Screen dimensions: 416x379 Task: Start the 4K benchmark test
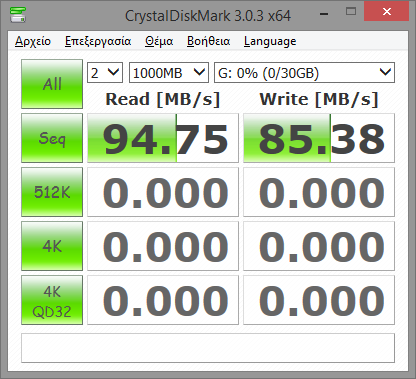tap(52, 246)
